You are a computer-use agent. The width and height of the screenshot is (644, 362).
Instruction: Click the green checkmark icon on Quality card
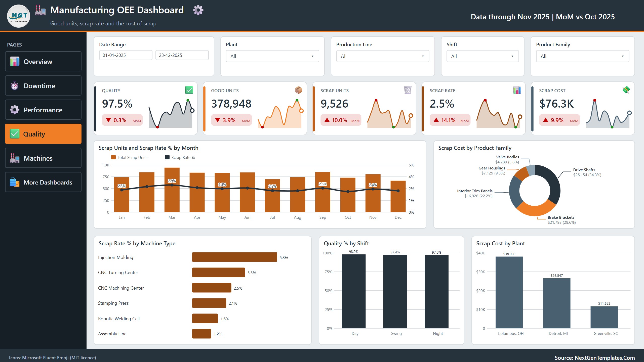click(189, 90)
